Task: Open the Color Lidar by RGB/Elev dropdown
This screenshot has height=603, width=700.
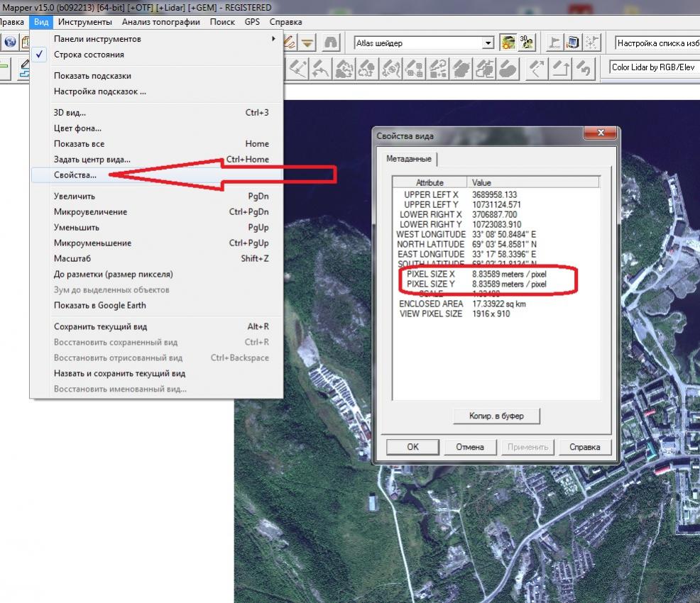Action: point(653,68)
